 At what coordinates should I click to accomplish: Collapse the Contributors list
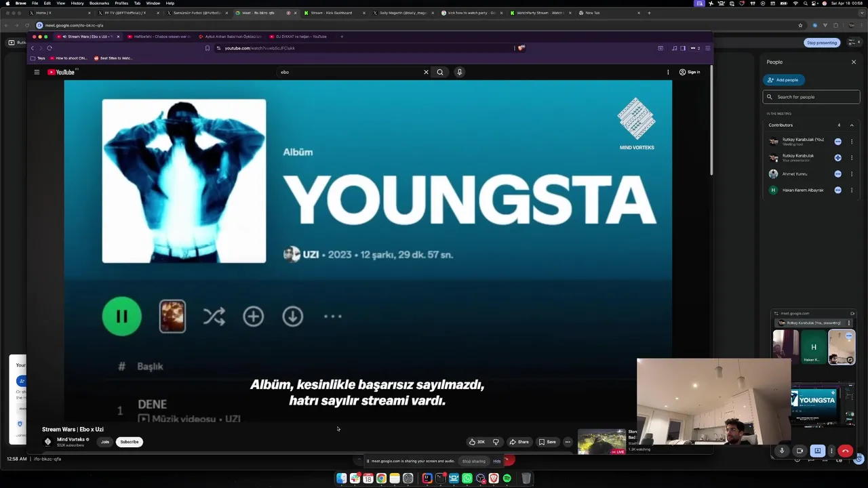852,125
